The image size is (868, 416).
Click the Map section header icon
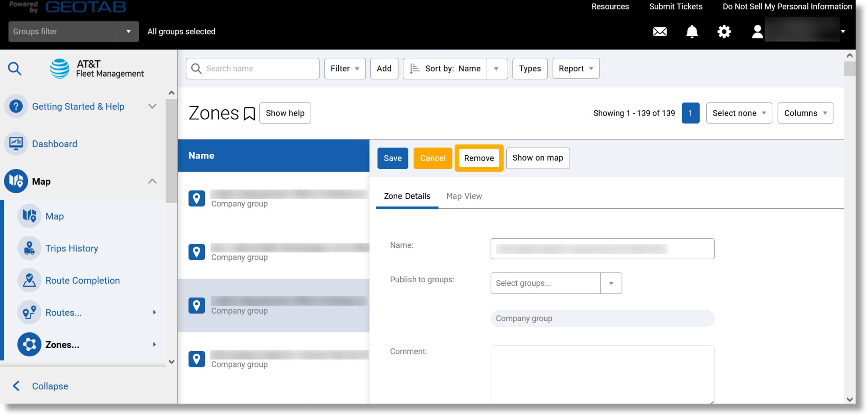[x=16, y=181]
